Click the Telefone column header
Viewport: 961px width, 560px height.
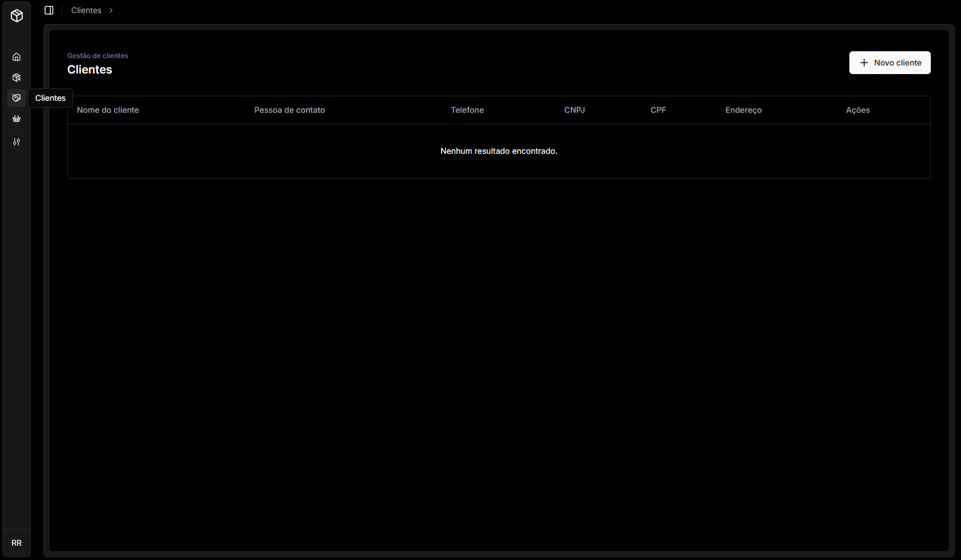tap(467, 110)
